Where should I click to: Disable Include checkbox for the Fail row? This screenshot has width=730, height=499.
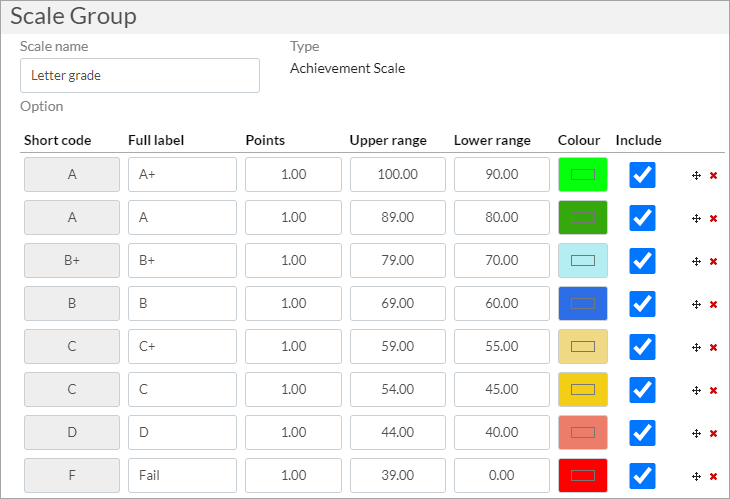click(x=642, y=476)
